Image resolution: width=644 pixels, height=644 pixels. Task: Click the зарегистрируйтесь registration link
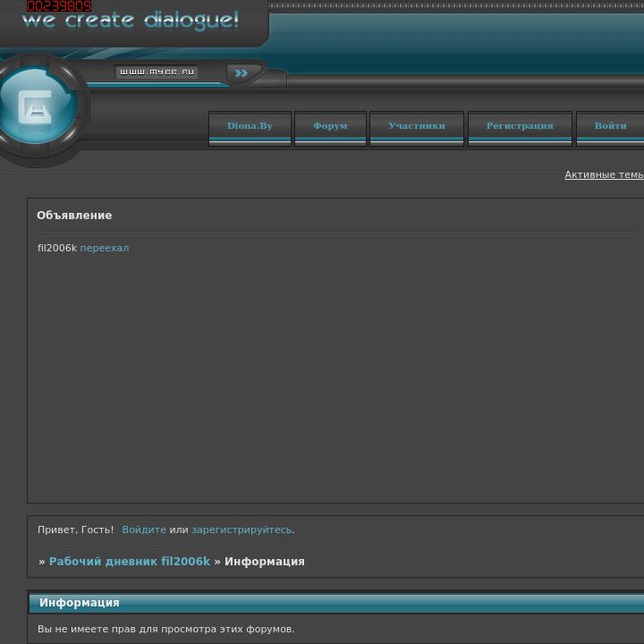(x=241, y=530)
